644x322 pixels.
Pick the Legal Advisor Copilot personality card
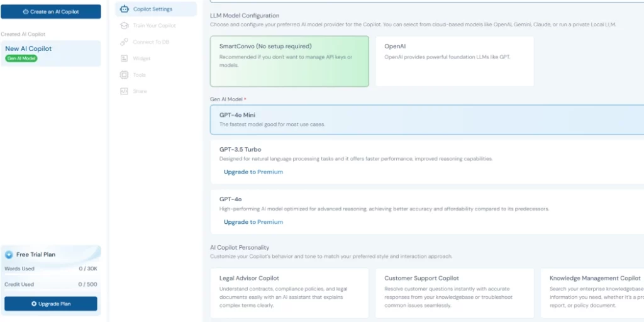point(289,293)
